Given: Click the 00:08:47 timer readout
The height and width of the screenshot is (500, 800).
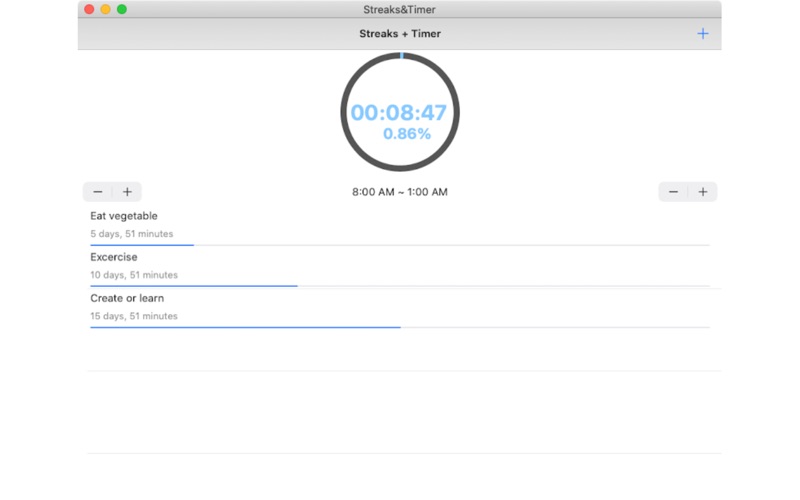Looking at the screenshot, I should pyautogui.click(x=398, y=113).
